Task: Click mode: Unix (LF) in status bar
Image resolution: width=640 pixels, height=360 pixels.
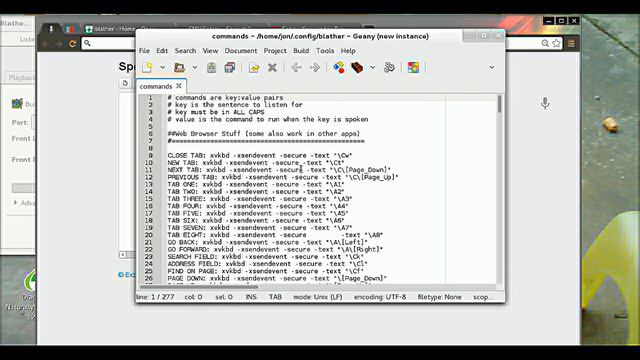Action: 318,297
